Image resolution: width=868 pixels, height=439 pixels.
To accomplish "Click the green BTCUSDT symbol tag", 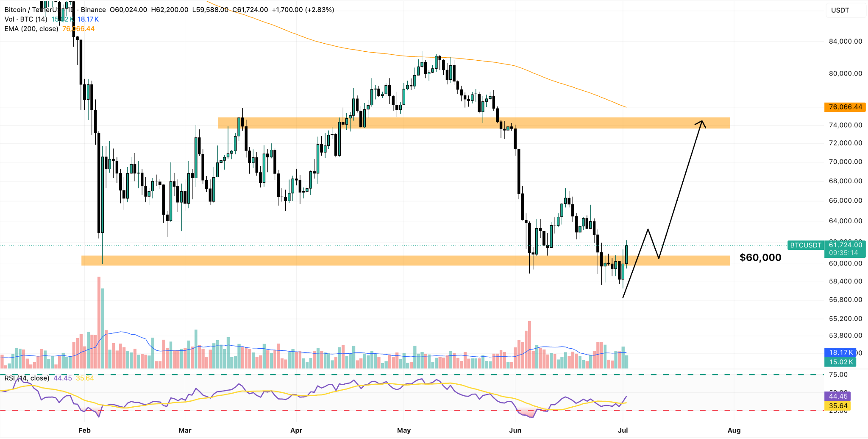I will pos(805,245).
